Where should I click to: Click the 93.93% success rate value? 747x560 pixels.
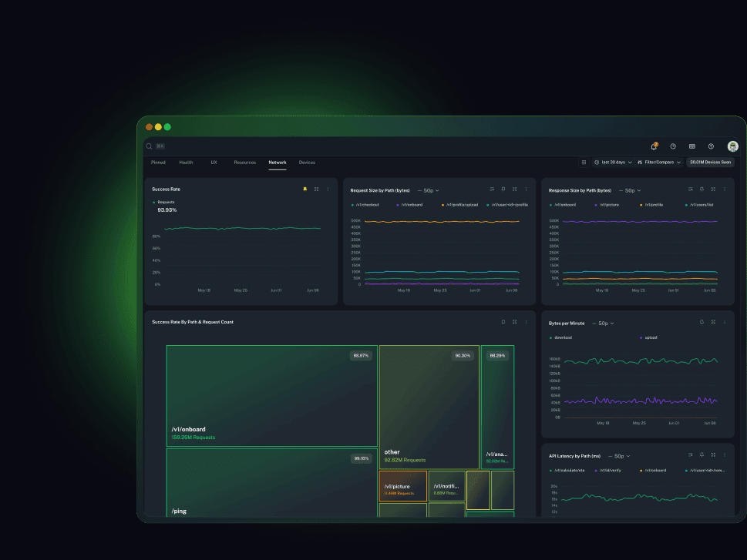tap(167, 210)
